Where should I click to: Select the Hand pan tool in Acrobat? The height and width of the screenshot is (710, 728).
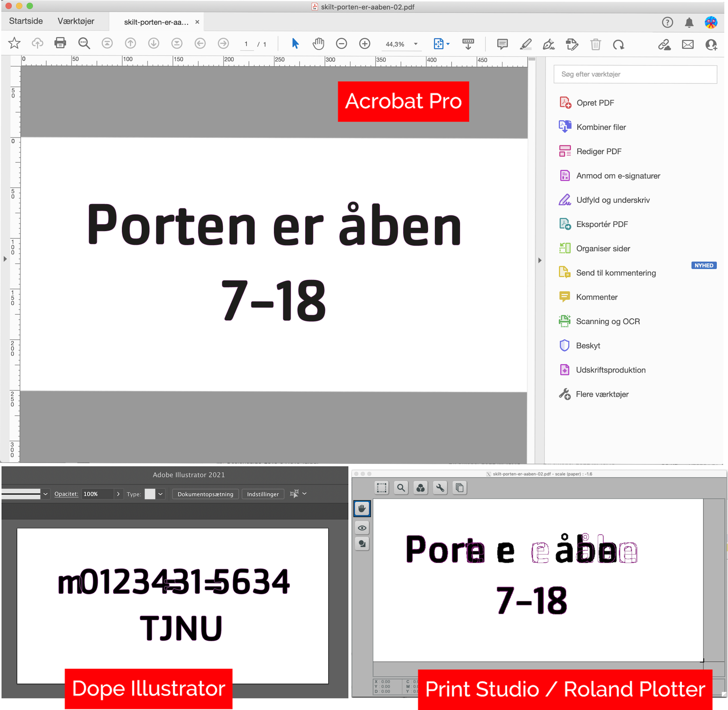click(x=318, y=44)
